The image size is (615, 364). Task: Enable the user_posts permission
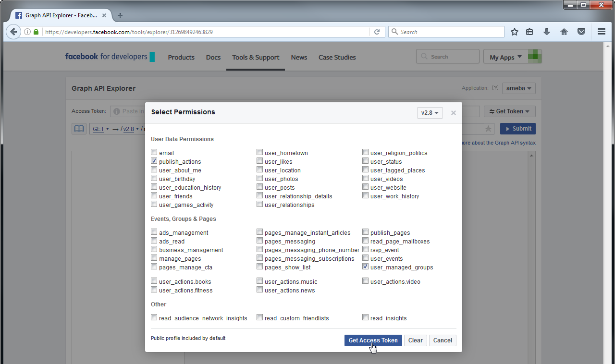click(x=259, y=187)
